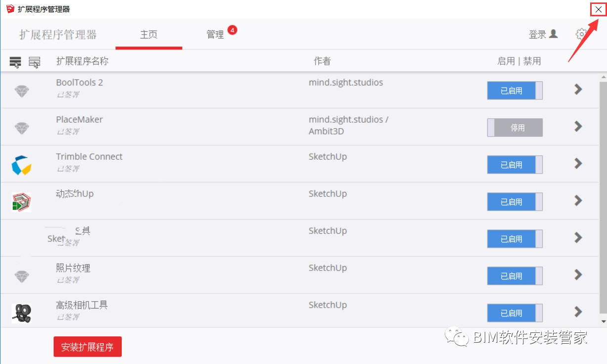Enable the PlaceMaker extension toggle
Image resolution: width=607 pixels, height=364 pixels.
[x=514, y=128]
